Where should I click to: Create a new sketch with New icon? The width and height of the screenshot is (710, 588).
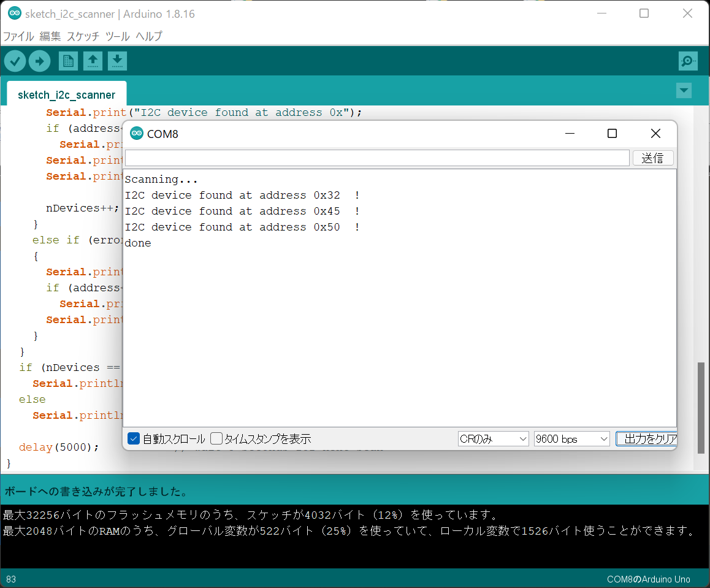click(69, 61)
